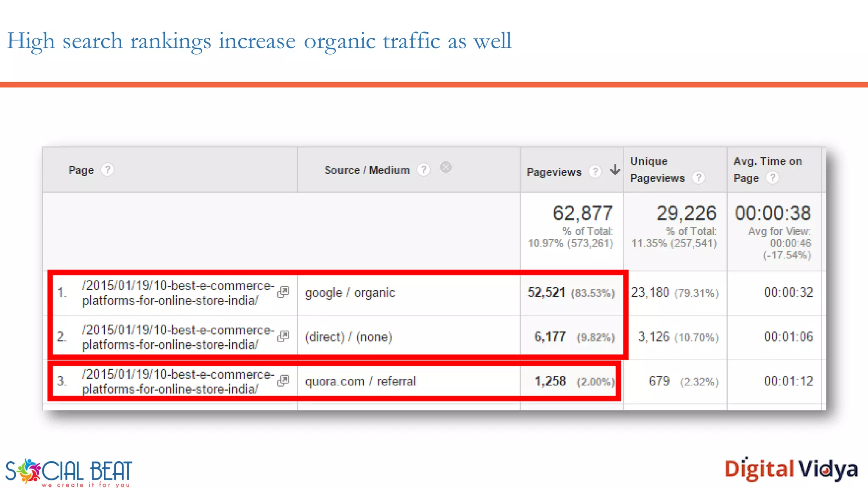Click the total unique pageviews 29,226 figure
Viewport: 868px width, 488px height.
687,213
